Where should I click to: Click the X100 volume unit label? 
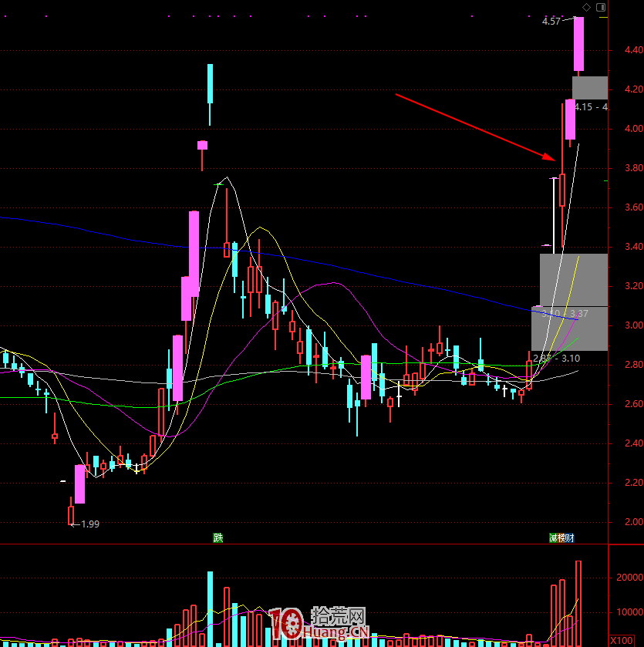[622, 640]
